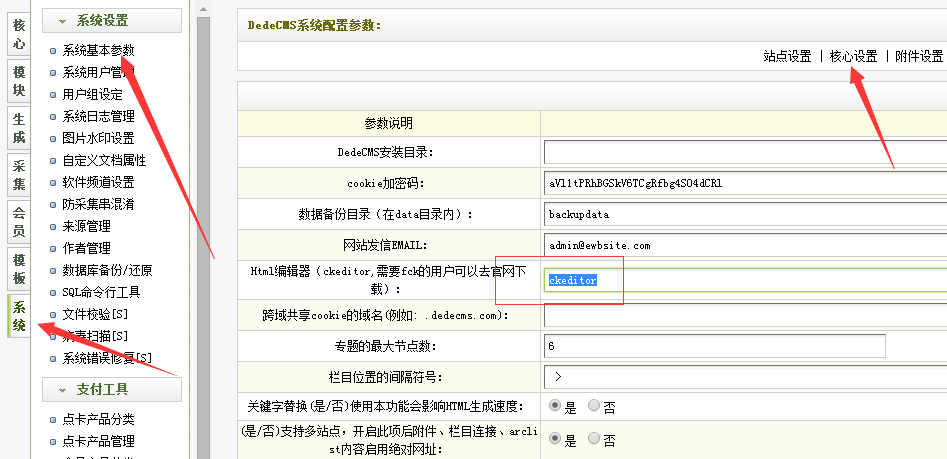This screenshot has width=947, height=459.
Task: Go to 数据库备份/还原 page
Action: (x=108, y=270)
